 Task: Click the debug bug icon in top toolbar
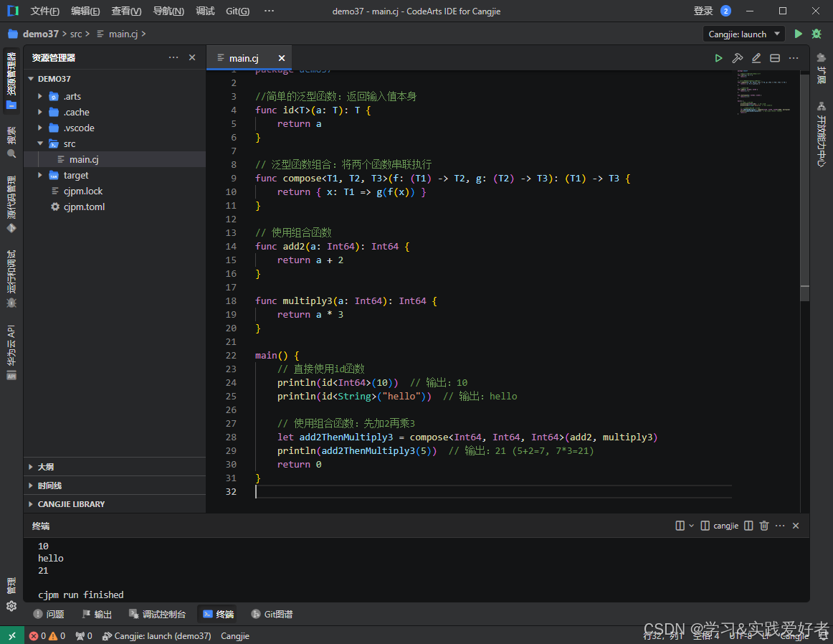(x=817, y=34)
